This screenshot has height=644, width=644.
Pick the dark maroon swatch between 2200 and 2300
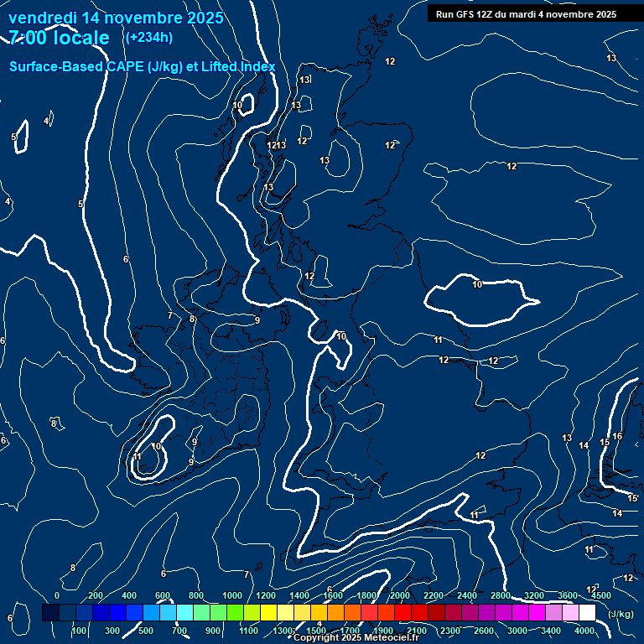coord(436,612)
